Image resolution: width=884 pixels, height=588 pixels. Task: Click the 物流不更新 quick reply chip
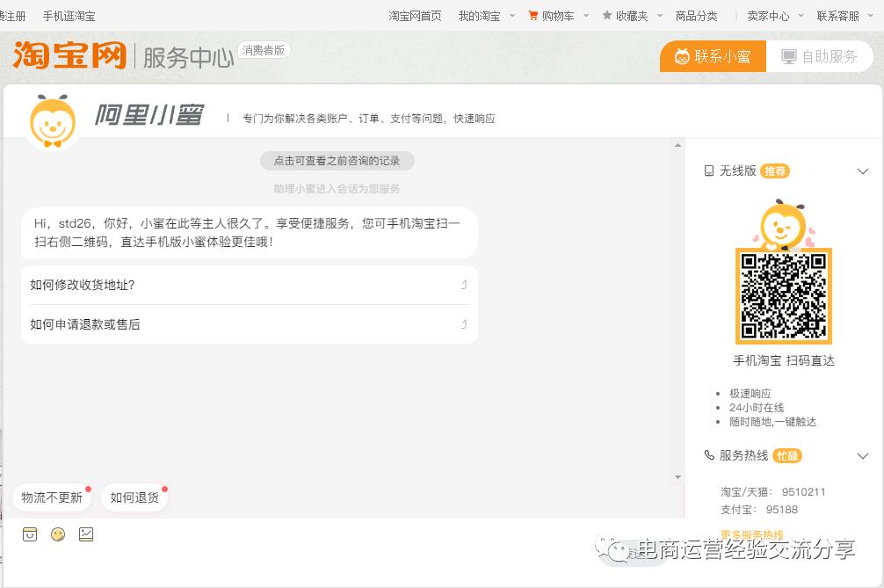[52, 497]
